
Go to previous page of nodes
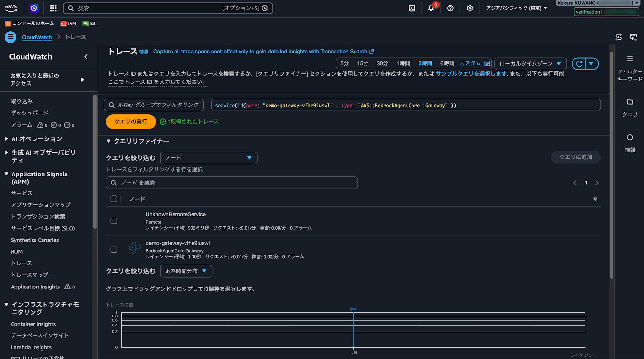(x=575, y=183)
